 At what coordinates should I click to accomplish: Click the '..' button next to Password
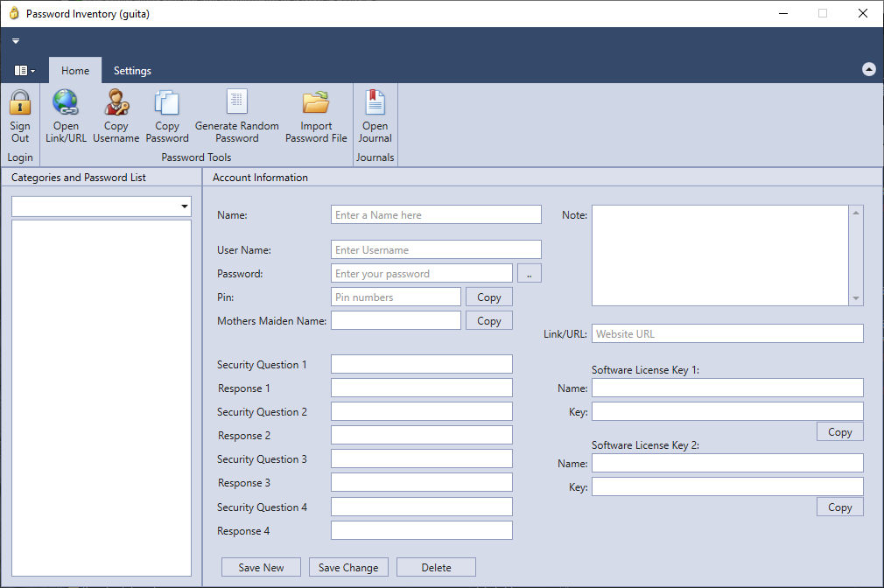click(x=529, y=273)
